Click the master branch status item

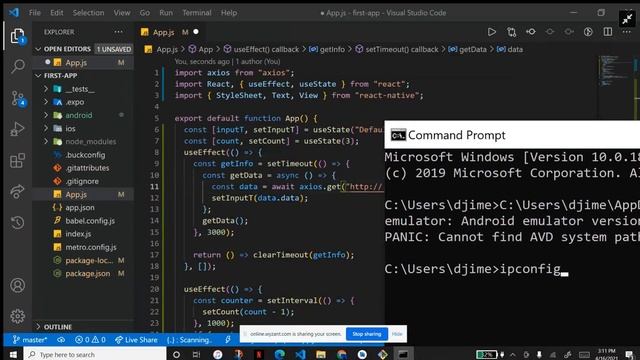pyautogui.click(x=29, y=340)
